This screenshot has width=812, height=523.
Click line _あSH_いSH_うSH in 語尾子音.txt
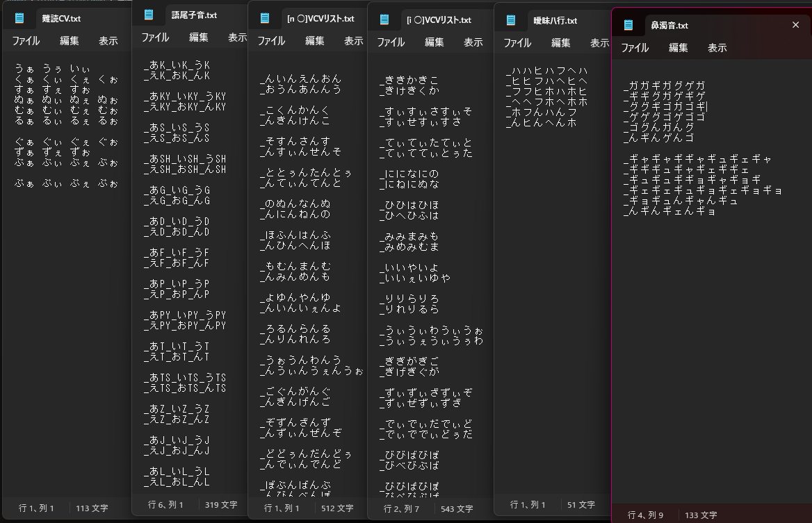pos(185,159)
